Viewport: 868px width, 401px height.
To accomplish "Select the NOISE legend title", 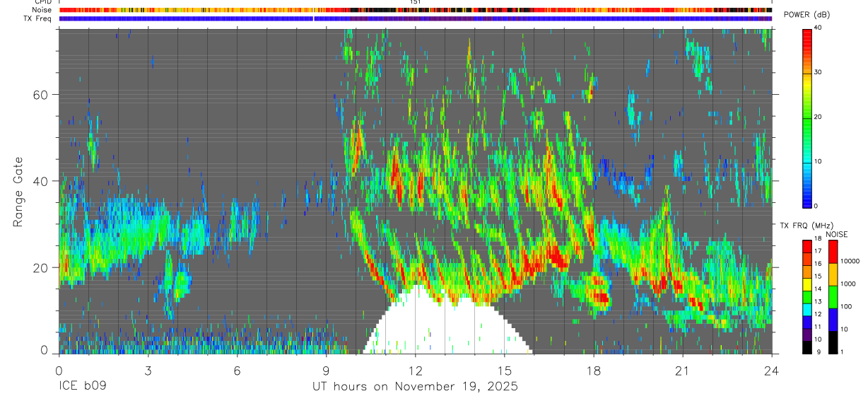I will tap(836, 235).
